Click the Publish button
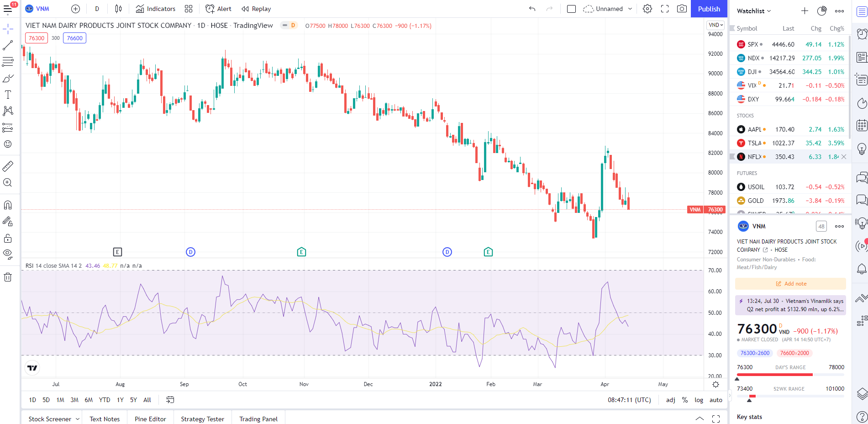 [x=709, y=9]
